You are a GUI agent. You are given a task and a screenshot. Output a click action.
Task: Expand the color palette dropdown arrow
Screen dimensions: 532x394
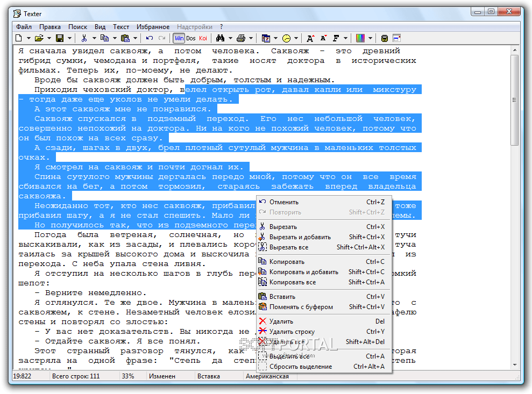(370, 38)
